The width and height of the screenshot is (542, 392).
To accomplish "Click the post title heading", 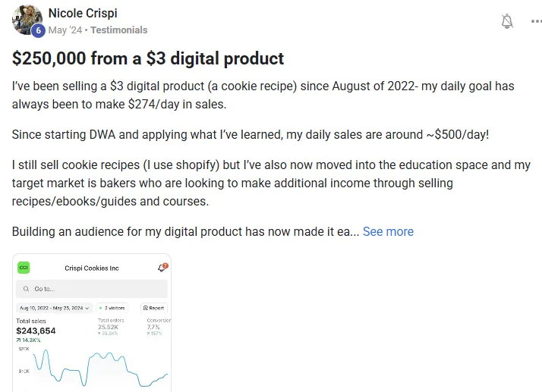I will click(148, 58).
